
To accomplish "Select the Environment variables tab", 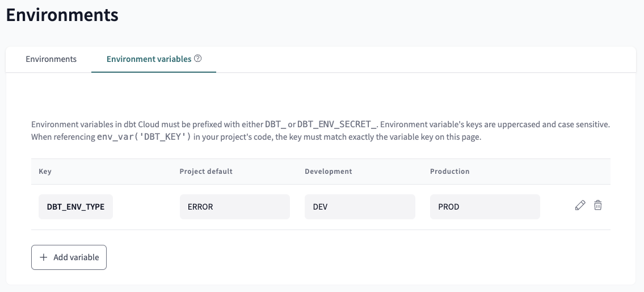I will (x=149, y=59).
